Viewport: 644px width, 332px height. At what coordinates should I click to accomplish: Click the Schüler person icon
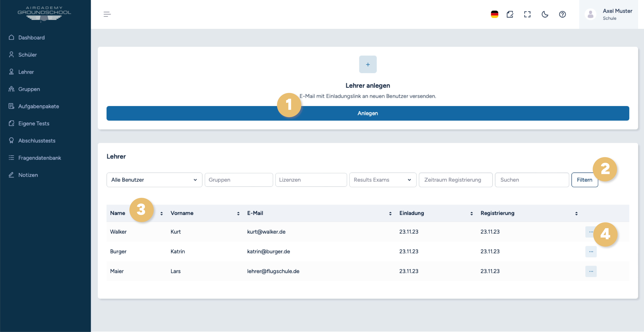11,54
